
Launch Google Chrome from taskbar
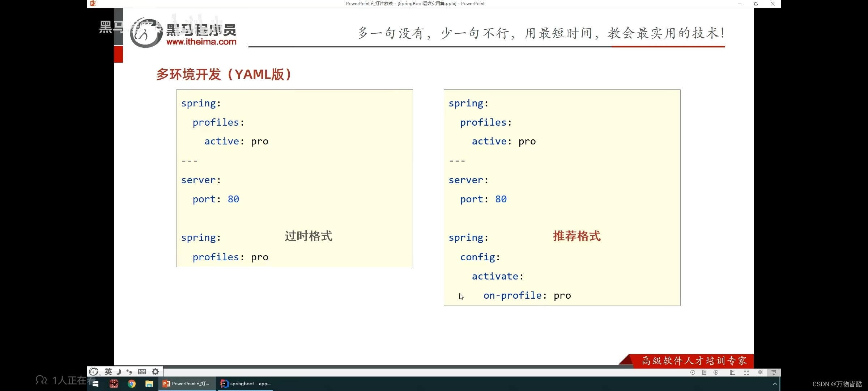pos(132,384)
